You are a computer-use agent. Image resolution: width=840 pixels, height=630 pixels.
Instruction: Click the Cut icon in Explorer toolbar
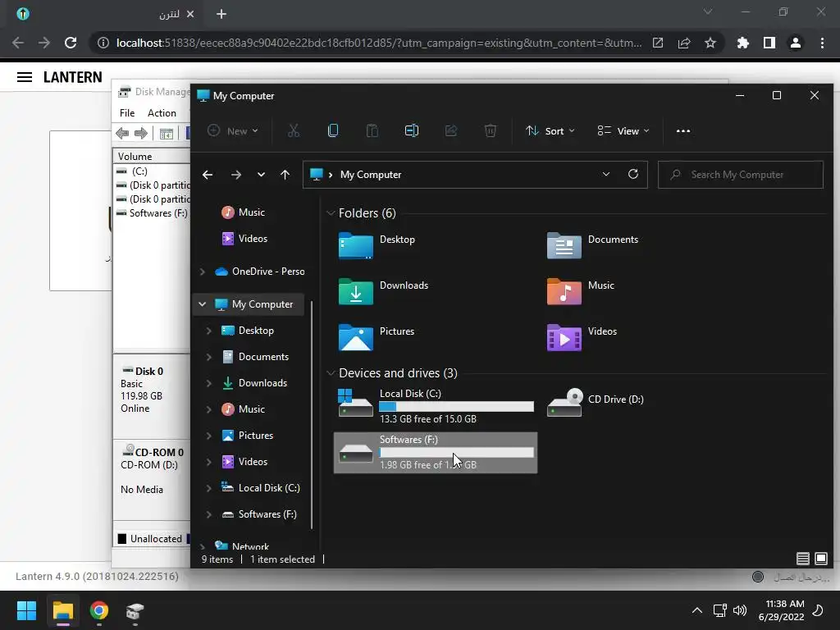coord(294,130)
